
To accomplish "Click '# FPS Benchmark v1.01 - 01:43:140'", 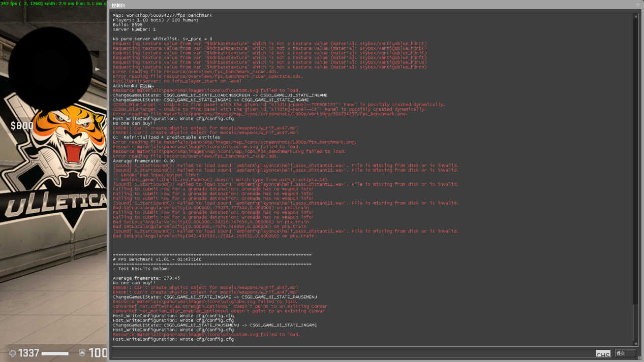I will [157, 259].
